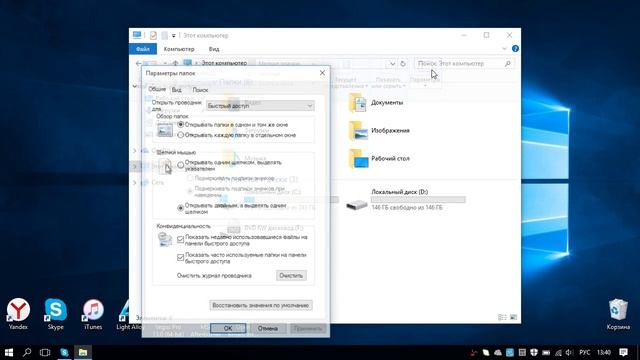
Task: Switch to the Общие tab
Action: [157, 89]
